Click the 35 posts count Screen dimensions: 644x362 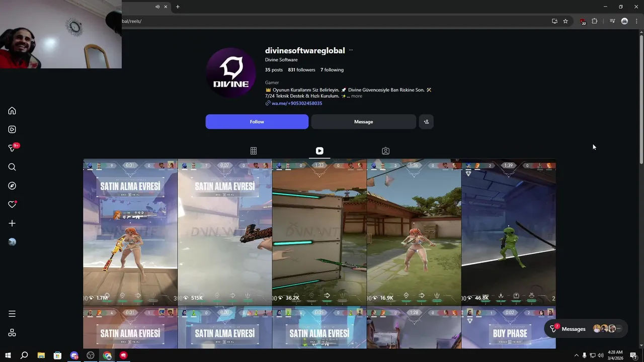[274, 70]
